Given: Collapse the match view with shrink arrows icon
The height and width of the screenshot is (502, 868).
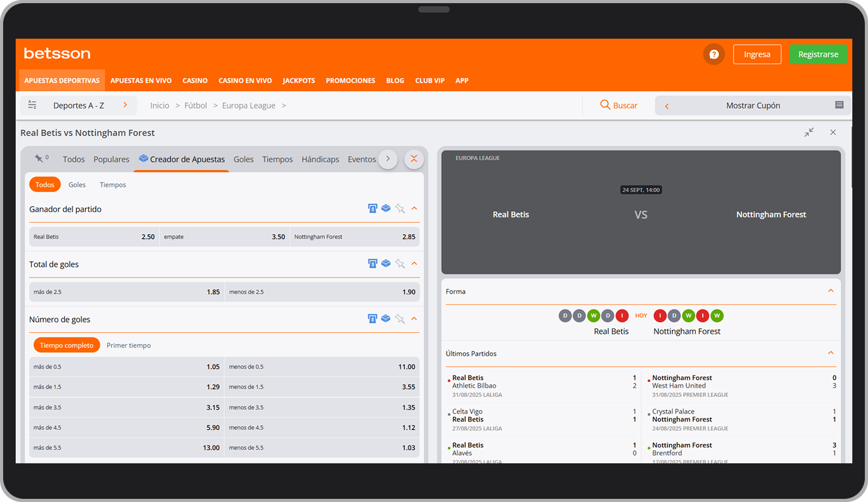Looking at the screenshot, I should coord(809,132).
